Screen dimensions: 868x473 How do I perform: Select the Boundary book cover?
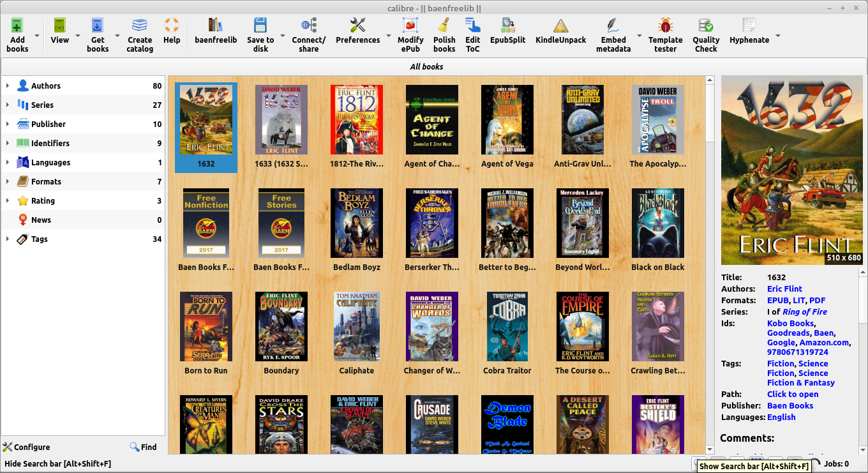click(x=281, y=326)
